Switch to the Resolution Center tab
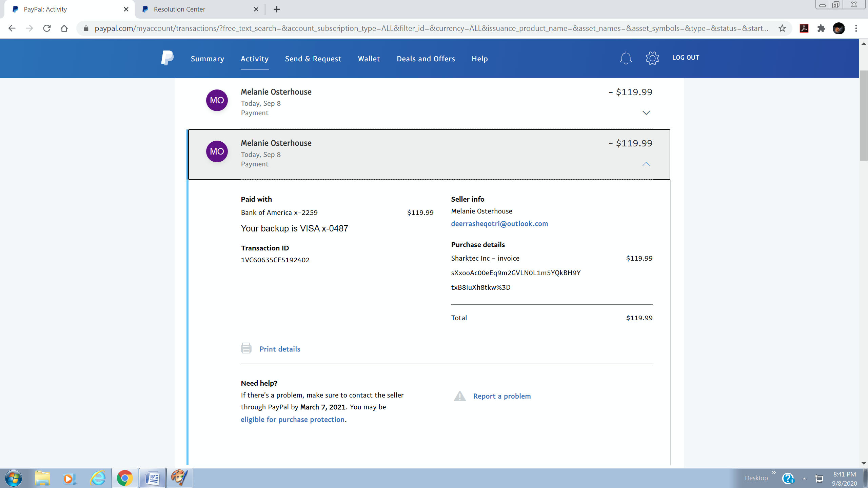The width and height of the screenshot is (868, 488). pos(200,9)
